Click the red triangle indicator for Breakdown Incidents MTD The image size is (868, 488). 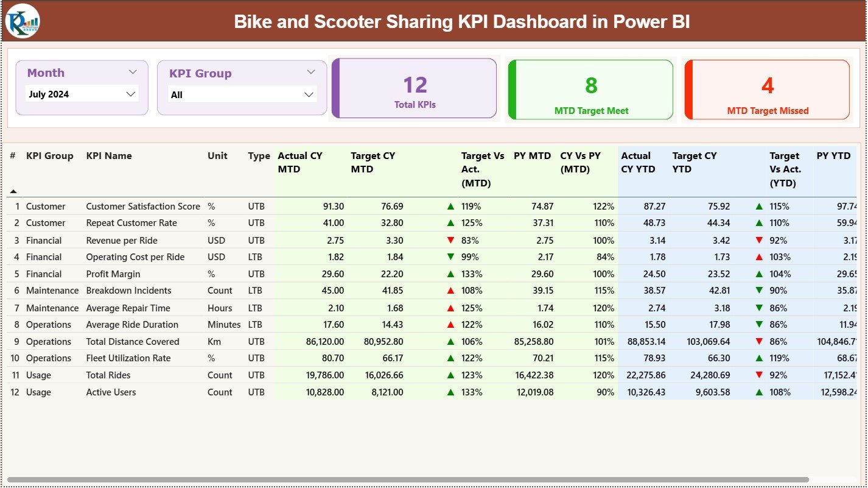[451, 291]
